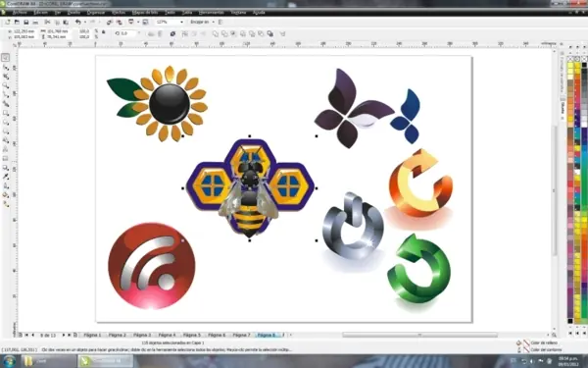Click the Undo arrow icon
Viewport: 588px width, 368px height.
[78, 23]
